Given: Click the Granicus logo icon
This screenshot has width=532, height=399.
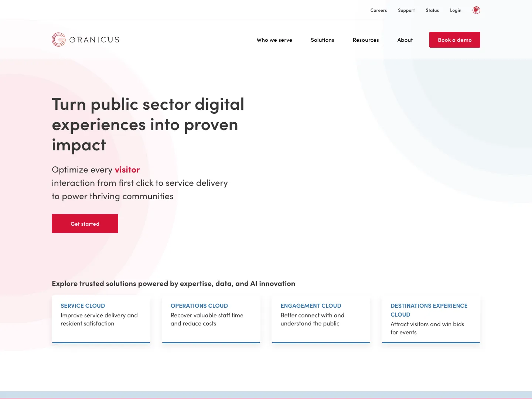Looking at the screenshot, I should click(59, 40).
